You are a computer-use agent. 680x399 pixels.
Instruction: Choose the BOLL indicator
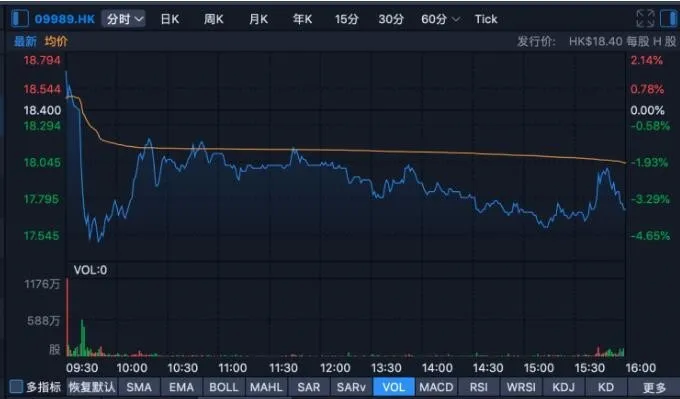(224, 387)
